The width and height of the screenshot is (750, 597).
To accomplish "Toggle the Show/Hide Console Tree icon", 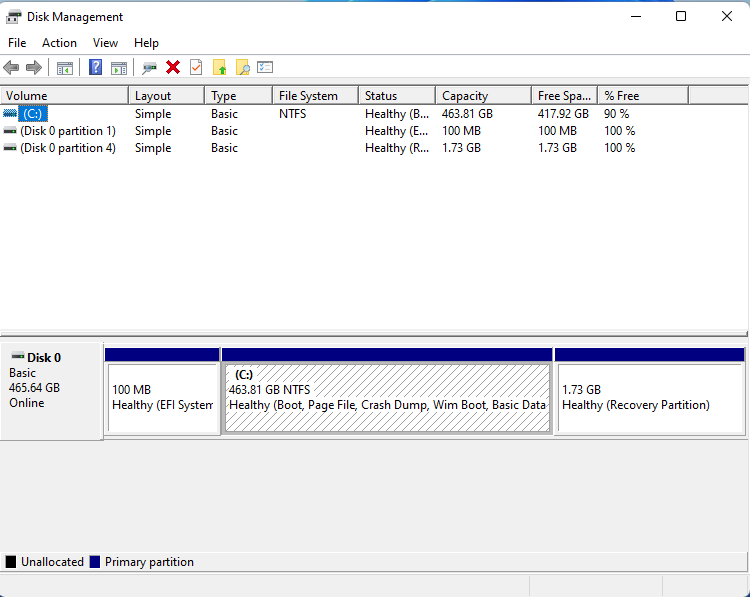I will [x=65, y=68].
